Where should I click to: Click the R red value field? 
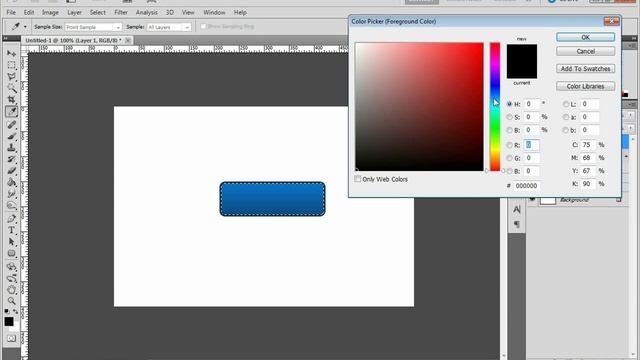click(531, 145)
